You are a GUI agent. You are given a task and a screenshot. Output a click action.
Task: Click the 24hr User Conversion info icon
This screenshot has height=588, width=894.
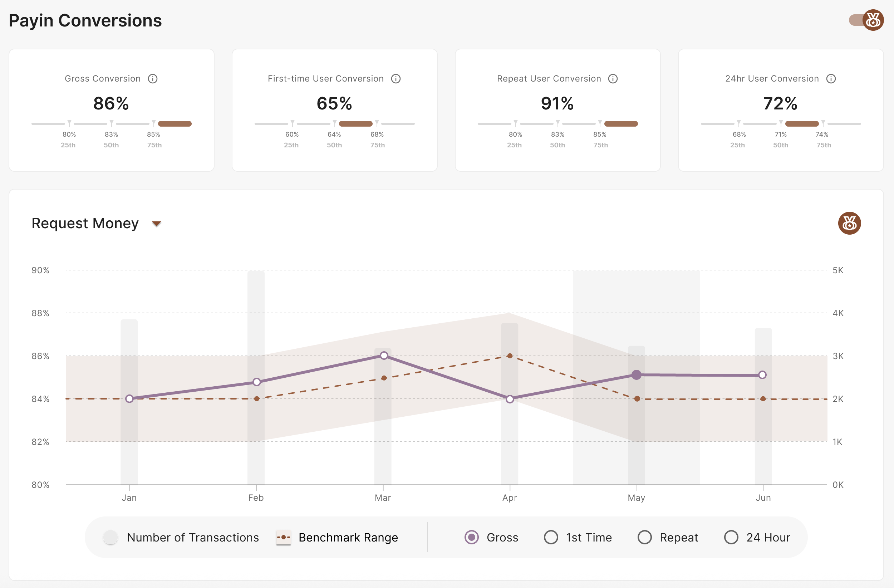coord(831,79)
